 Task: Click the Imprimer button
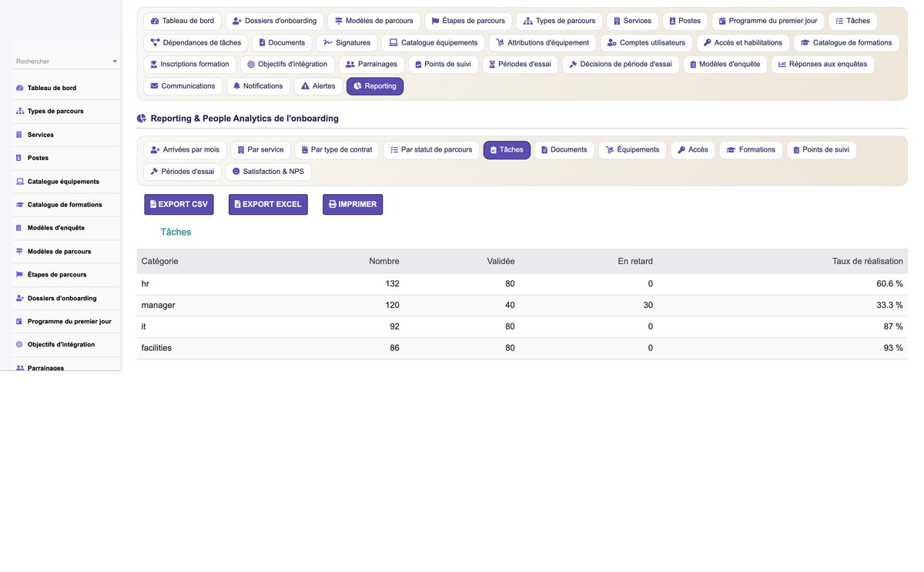coord(353,205)
